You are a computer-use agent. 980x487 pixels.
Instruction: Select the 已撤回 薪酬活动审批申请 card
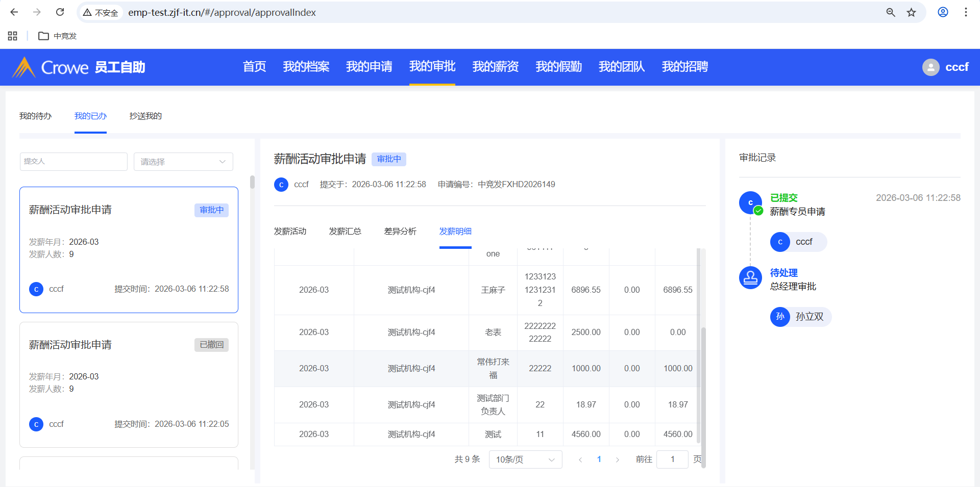[129, 385]
